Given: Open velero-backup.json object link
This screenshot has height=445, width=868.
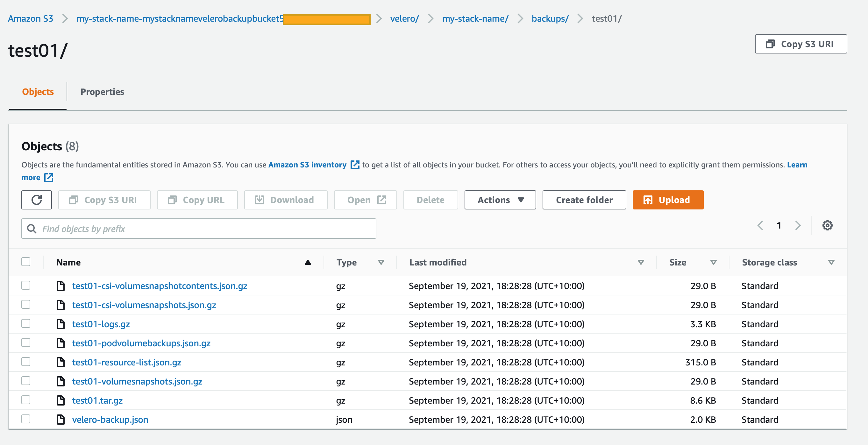Looking at the screenshot, I should point(110,420).
